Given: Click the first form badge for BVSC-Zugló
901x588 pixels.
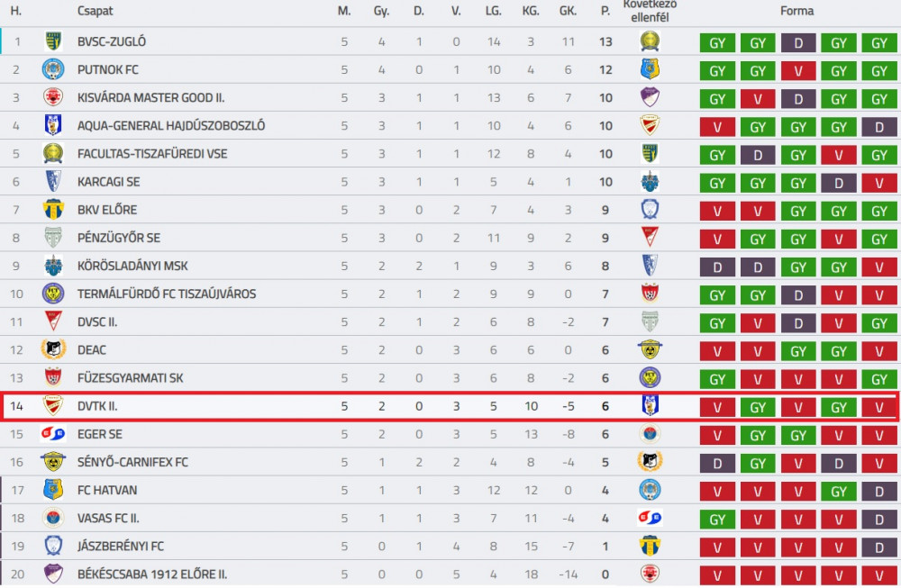Looking at the screenshot, I should (717, 43).
